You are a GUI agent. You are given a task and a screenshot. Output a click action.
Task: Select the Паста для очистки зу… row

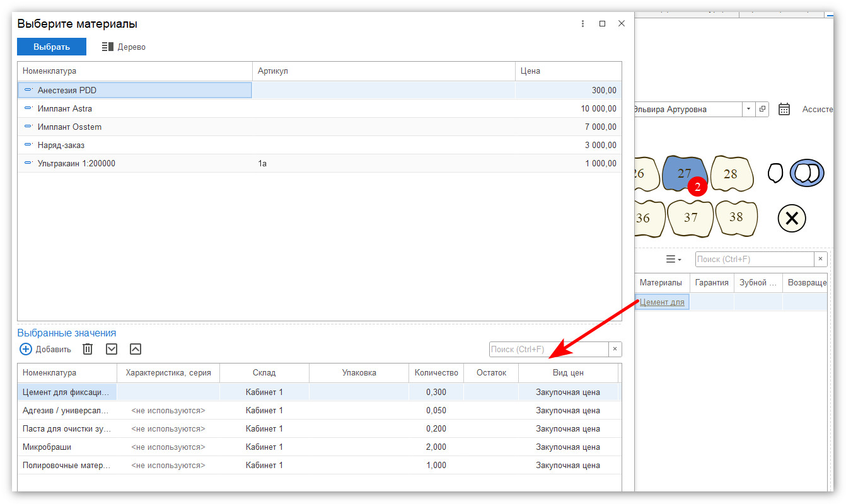[319, 428]
